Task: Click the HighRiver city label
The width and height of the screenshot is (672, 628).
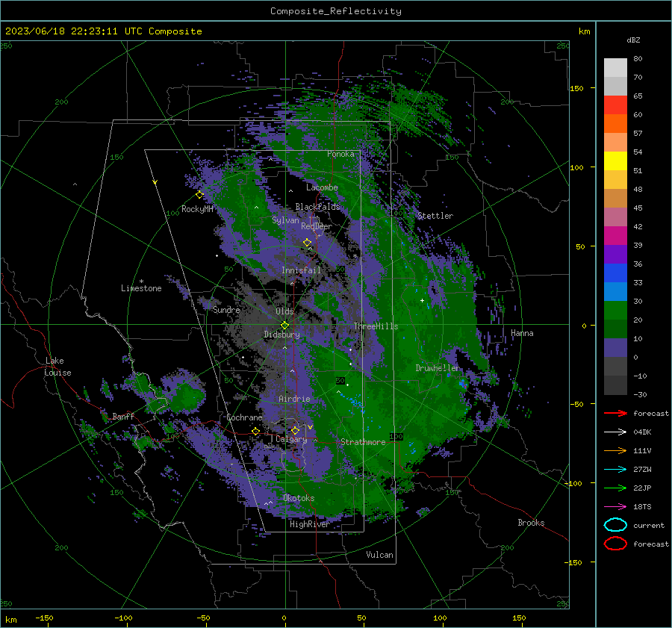Action: 309,524
